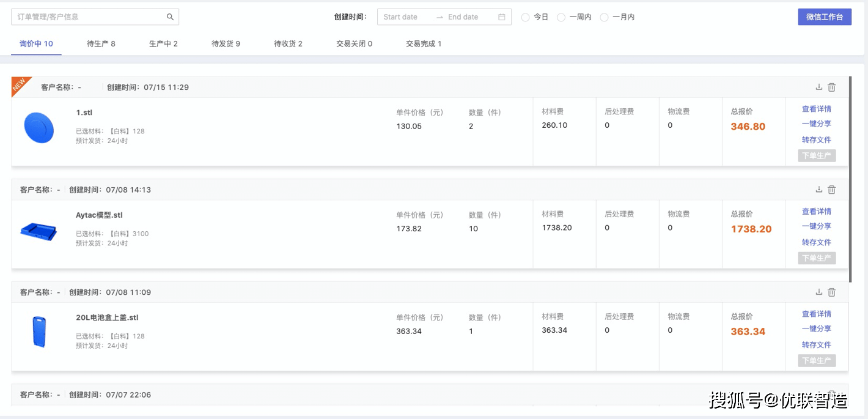
Task: Click 下单生产 for the 1.stl order
Action: tap(817, 155)
